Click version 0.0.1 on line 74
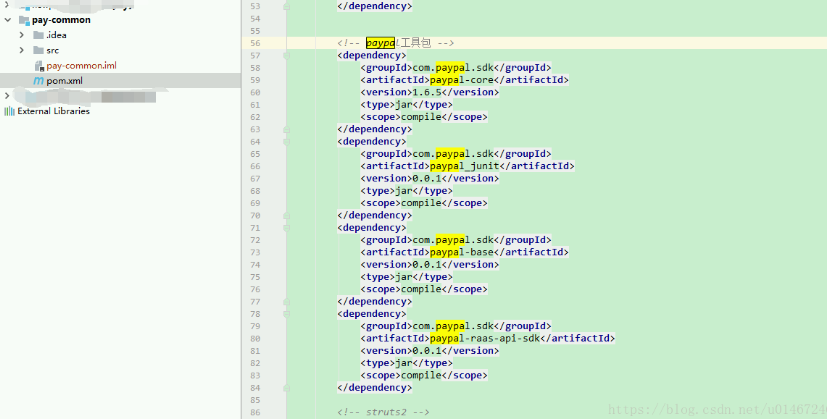Screen dimensions: 827x419 [x=427, y=265]
